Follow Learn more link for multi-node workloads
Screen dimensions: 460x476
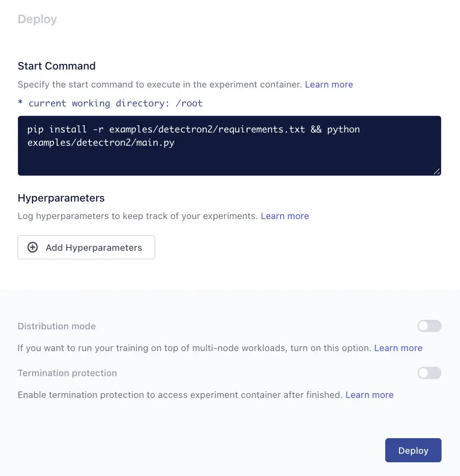[x=398, y=348]
